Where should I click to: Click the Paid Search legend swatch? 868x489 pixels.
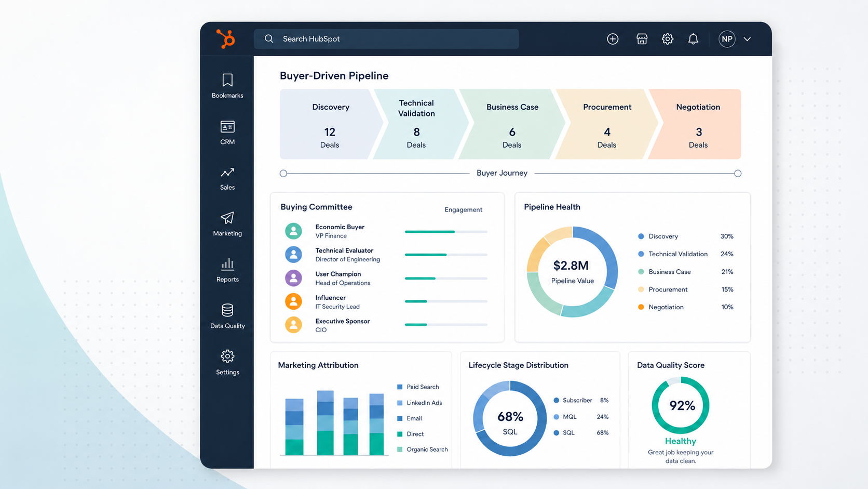point(400,387)
